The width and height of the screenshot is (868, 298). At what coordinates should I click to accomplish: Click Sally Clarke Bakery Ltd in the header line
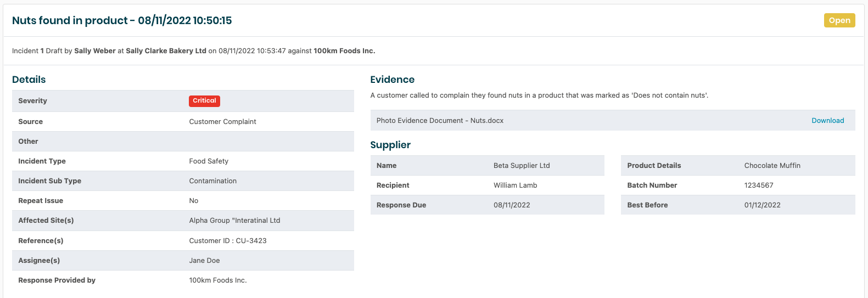click(x=166, y=51)
